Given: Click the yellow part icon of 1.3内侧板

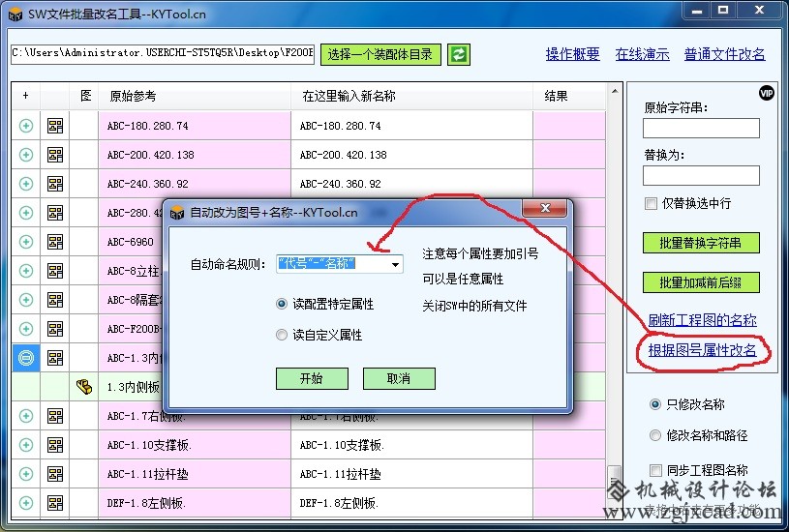Looking at the screenshot, I should (x=84, y=387).
